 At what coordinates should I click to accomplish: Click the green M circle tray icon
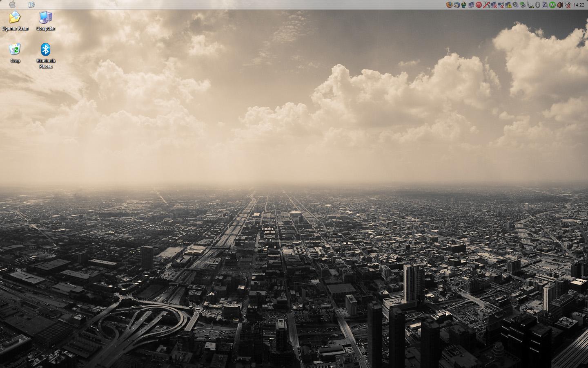[552, 5]
